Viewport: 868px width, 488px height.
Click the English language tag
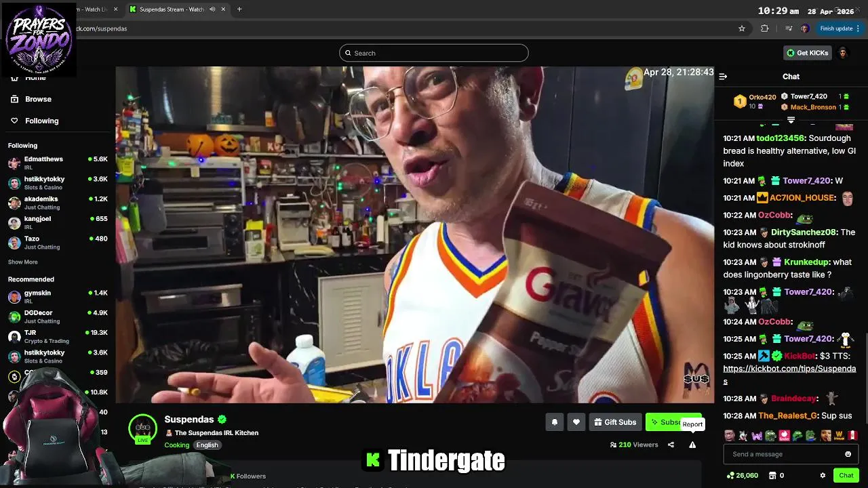pos(207,445)
